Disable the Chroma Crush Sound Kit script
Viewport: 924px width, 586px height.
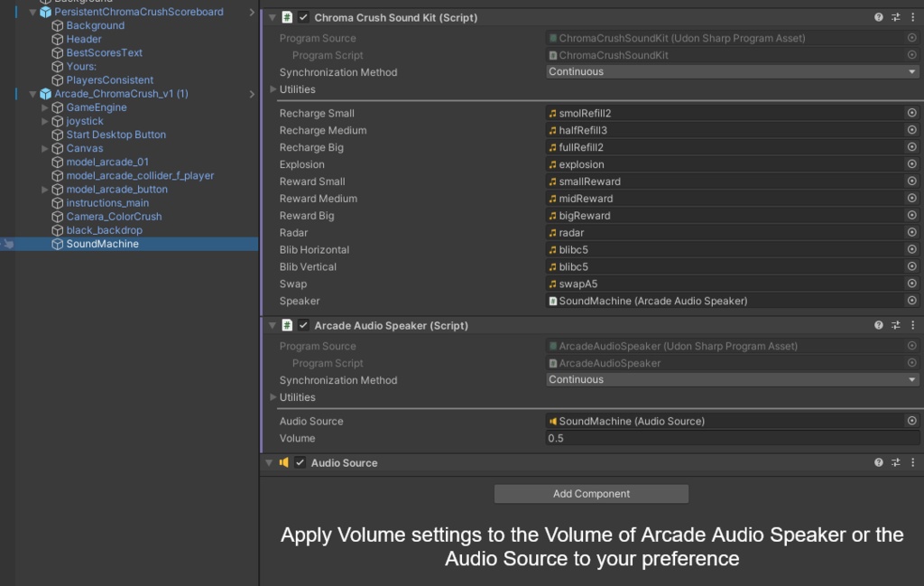(303, 18)
